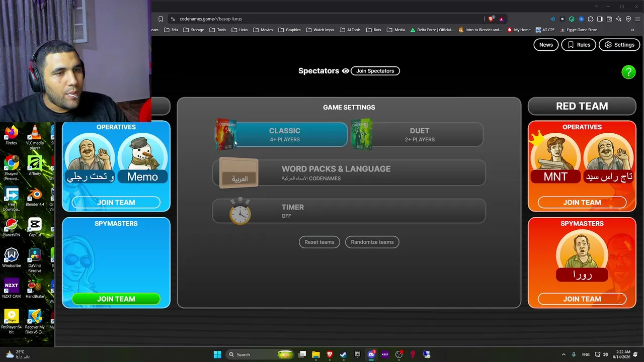Open the Timer setting
This screenshot has height=362, width=644.
[349, 211]
